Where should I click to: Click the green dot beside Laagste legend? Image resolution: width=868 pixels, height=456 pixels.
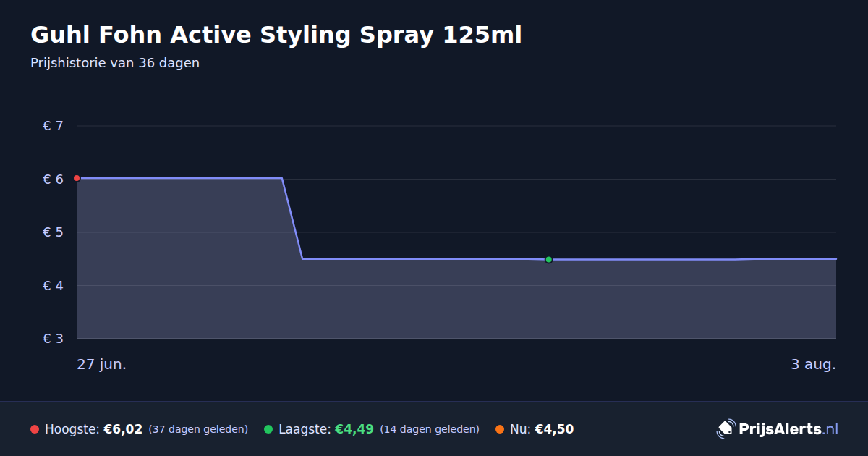[268, 429]
